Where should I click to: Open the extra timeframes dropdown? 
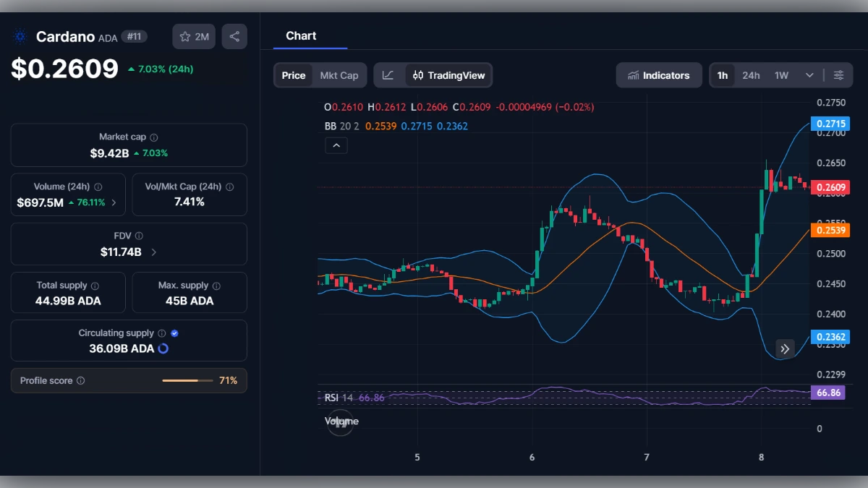pyautogui.click(x=809, y=74)
